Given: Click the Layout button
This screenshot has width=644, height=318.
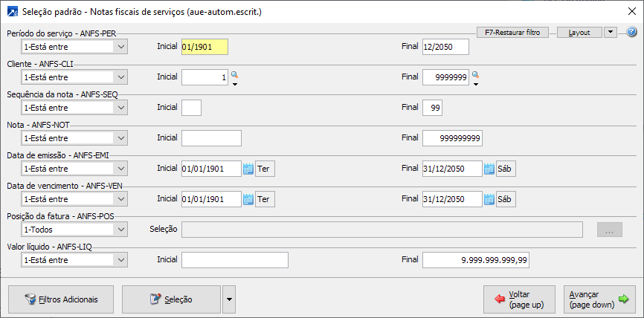Looking at the screenshot, I should (579, 33).
